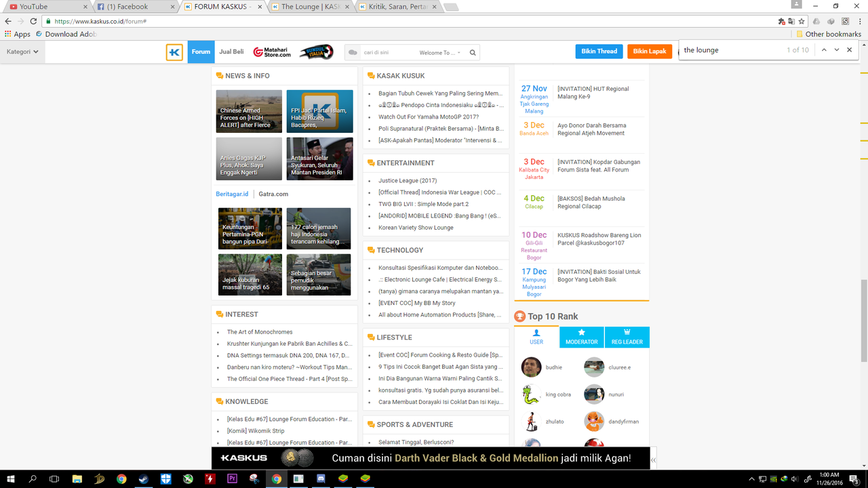Click the Google Drive extension icon
Image resolution: width=868 pixels, height=488 pixels.
tap(816, 21)
